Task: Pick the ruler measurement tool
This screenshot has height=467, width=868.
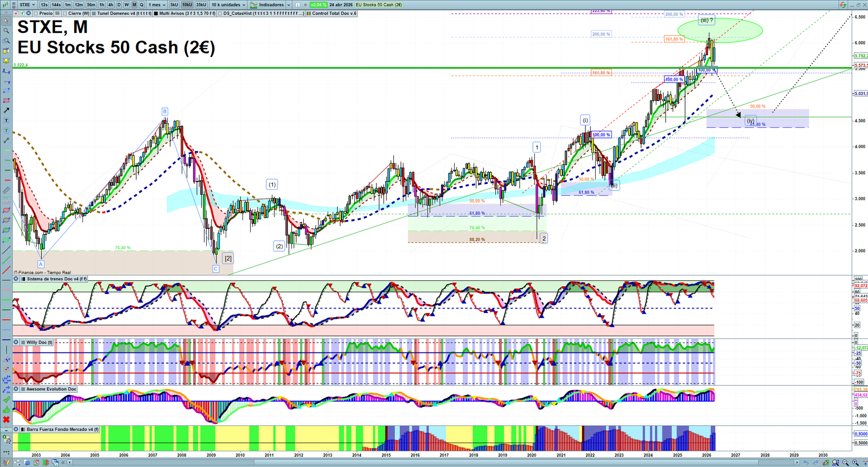Action: click(7, 190)
